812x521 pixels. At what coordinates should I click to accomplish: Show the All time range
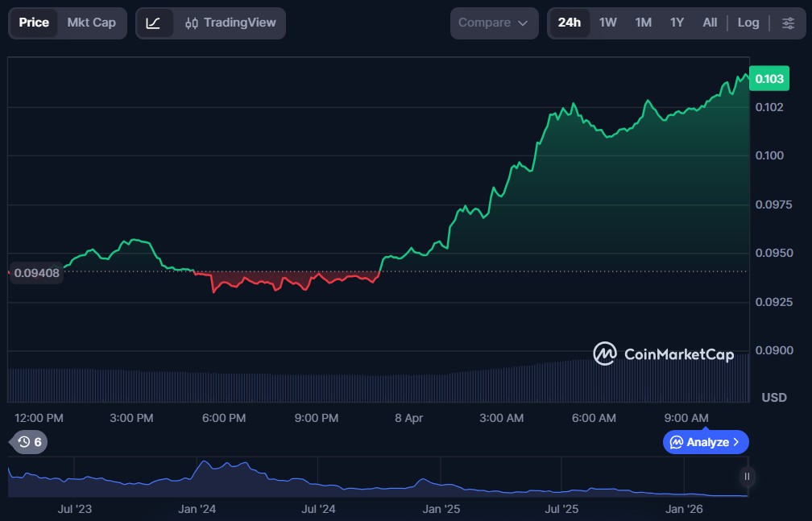tap(709, 23)
